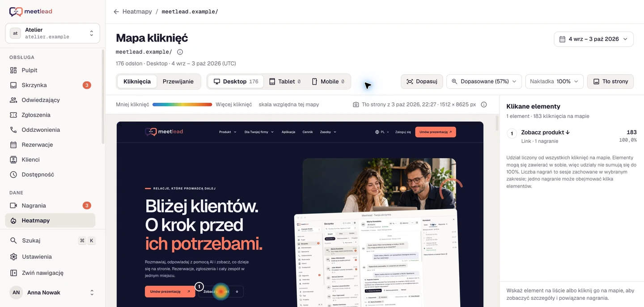Select Zobacz produkt row in Klikane elementy
The image size is (644, 307).
[572, 136]
